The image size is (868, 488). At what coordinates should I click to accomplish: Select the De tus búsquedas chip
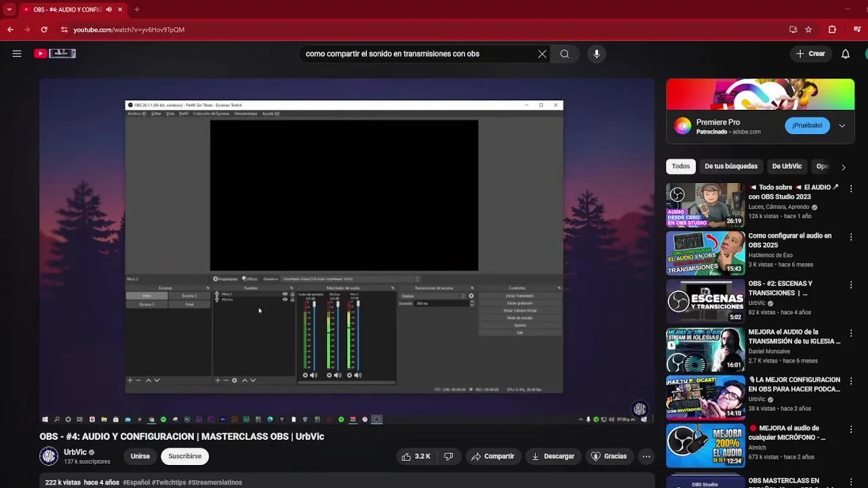[x=731, y=166]
